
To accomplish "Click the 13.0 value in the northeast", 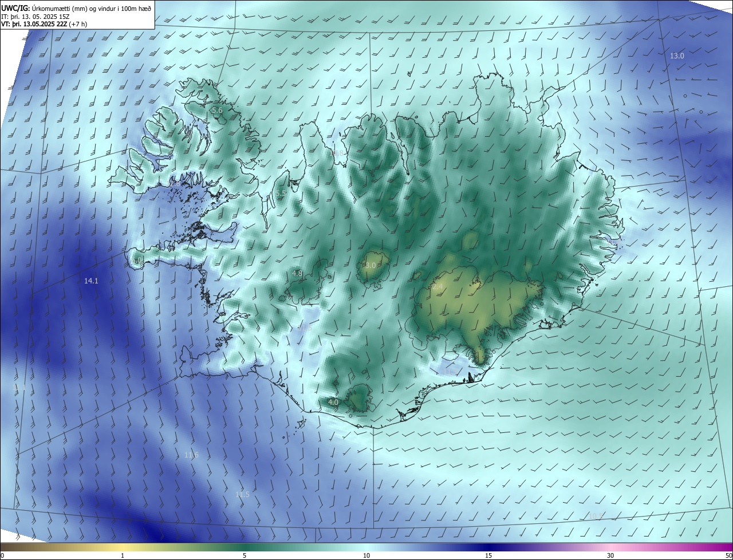I will [x=677, y=56].
